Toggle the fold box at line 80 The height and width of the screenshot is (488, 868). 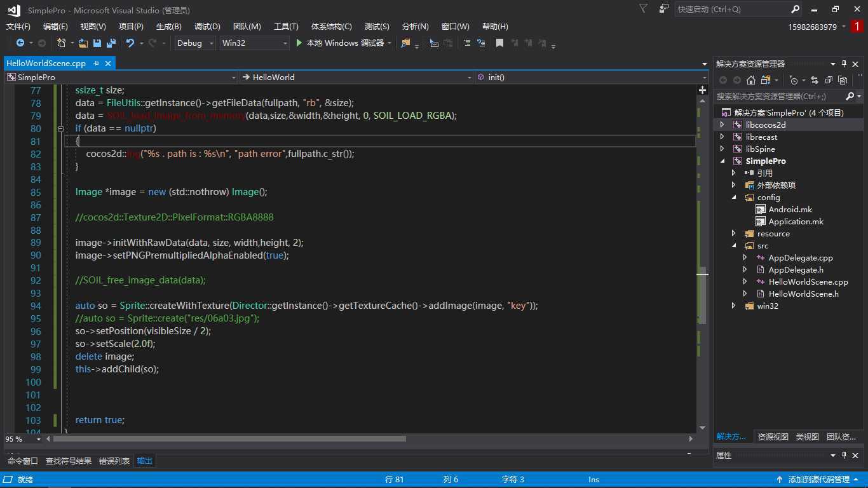pos(61,128)
